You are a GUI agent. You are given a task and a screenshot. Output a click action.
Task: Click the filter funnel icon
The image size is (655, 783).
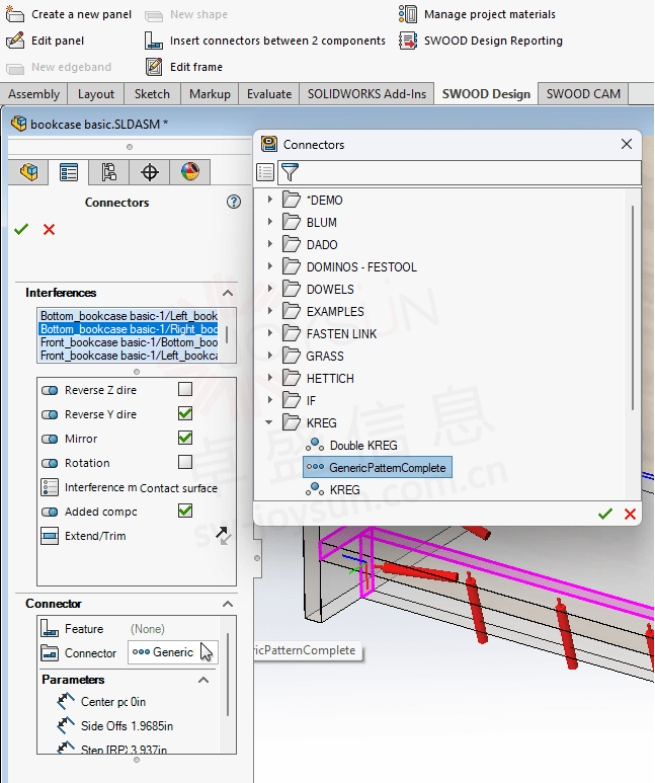point(290,172)
